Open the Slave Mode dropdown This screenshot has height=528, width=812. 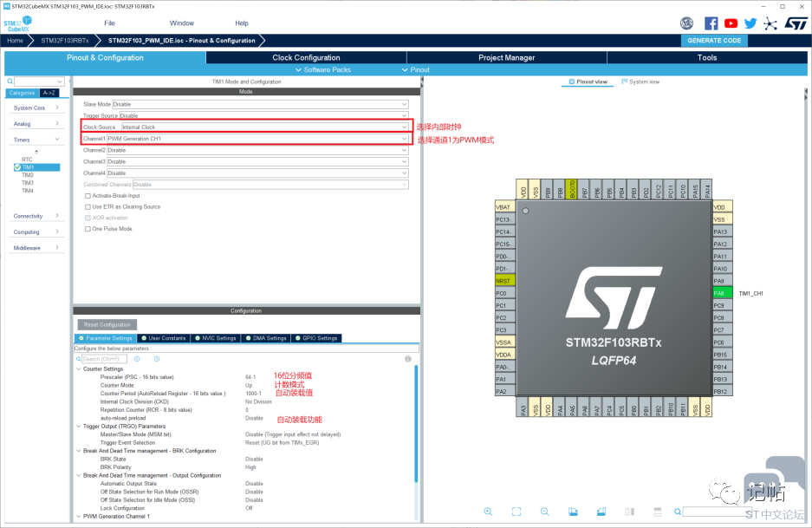coord(261,104)
